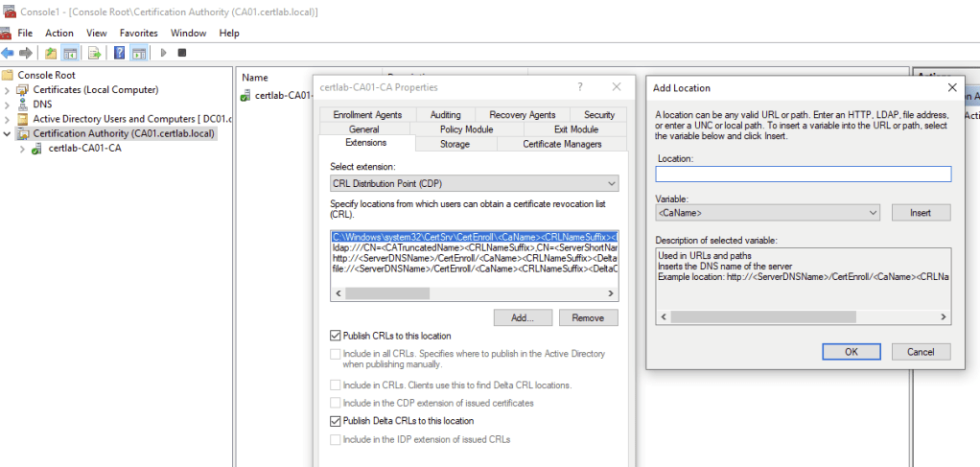Click the Start Service play icon
The image size is (980, 467).
tap(164, 53)
